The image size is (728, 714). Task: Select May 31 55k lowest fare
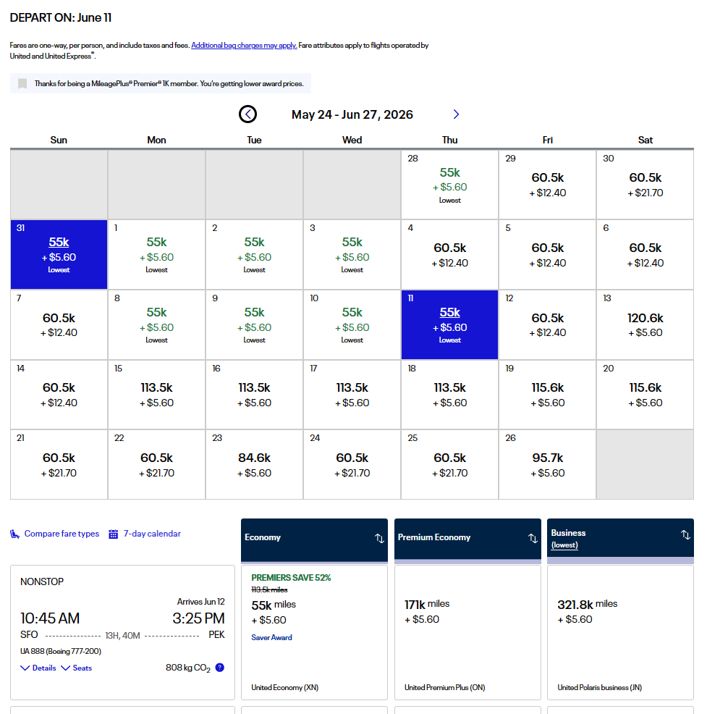(59, 255)
